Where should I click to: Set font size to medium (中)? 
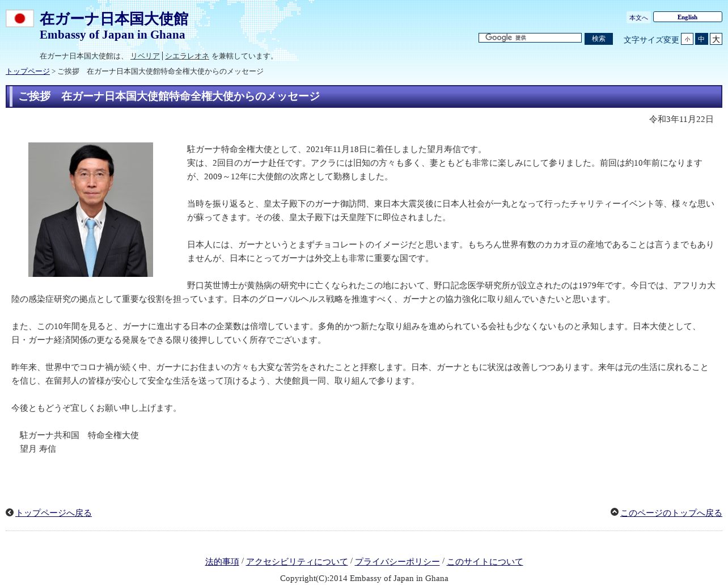[701, 39]
